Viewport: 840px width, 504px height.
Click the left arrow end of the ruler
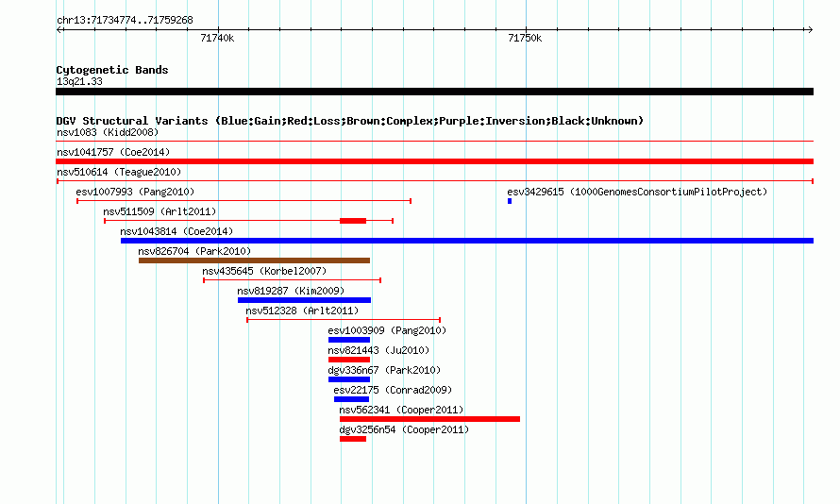click(59, 30)
